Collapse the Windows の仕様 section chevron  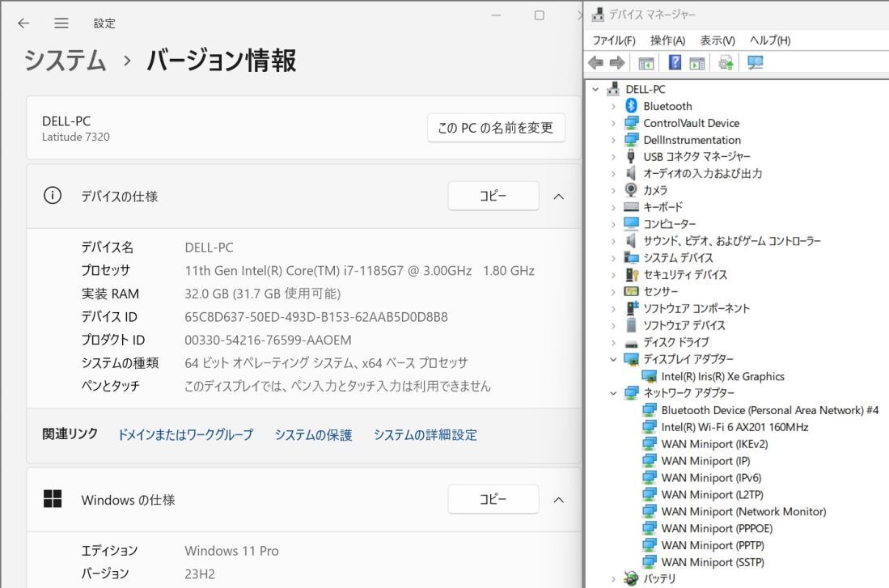[x=558, y=501]
